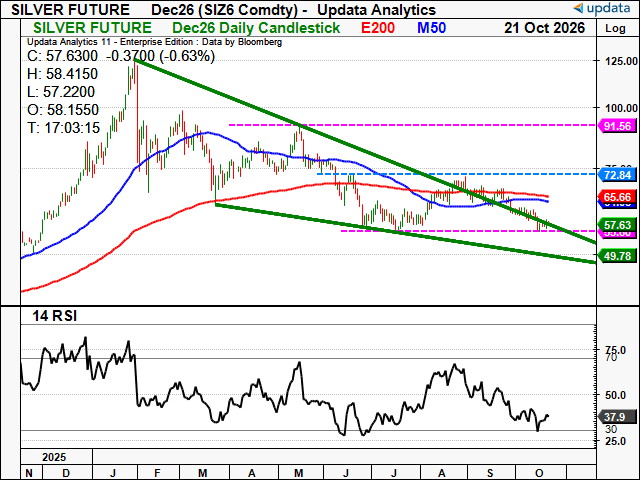Viewport: 640px width, 480px height.
Task: Click the 14 RSI panel title
Action: click(x=54, y=316)
